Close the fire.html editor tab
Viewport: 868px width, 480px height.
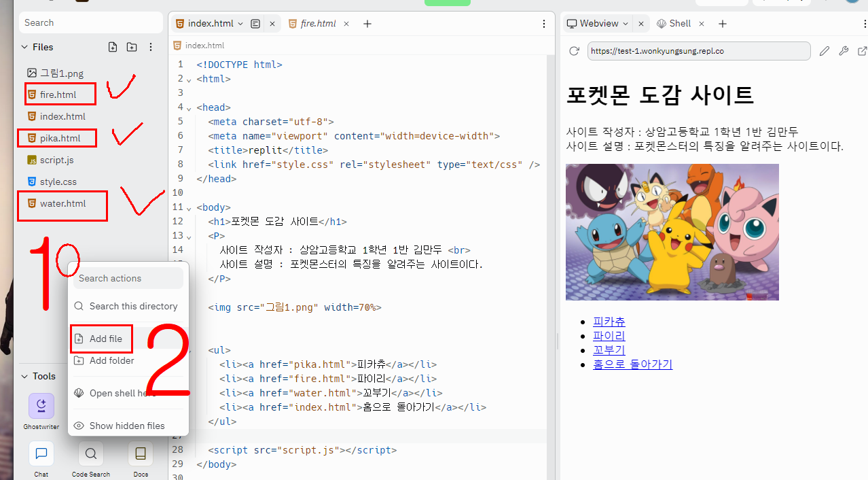[x=346, y=24]
